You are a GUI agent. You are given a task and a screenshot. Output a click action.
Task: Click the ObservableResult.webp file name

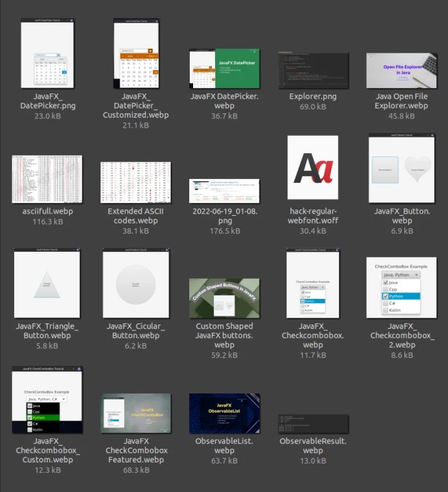coord(313,446)
